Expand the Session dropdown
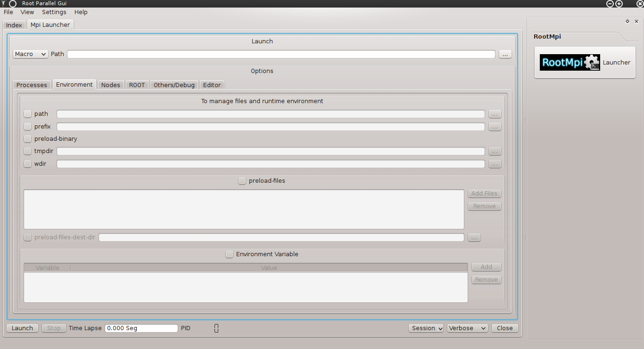 426,328
